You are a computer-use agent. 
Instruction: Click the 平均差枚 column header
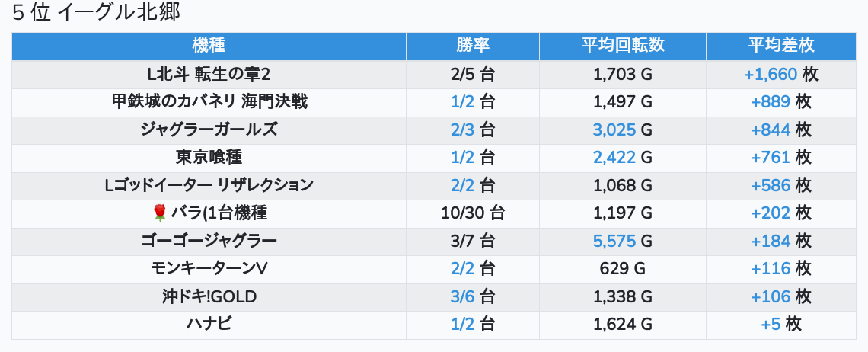780,45
